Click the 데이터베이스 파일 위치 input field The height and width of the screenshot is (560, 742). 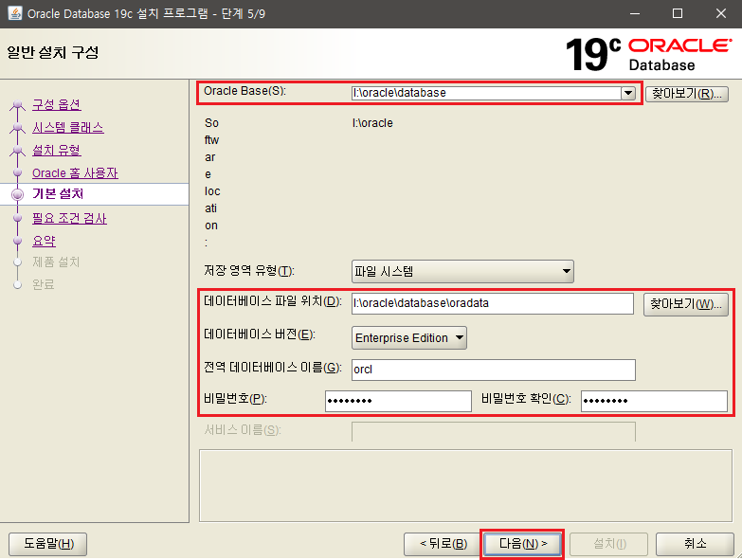(x=492, y=303)
